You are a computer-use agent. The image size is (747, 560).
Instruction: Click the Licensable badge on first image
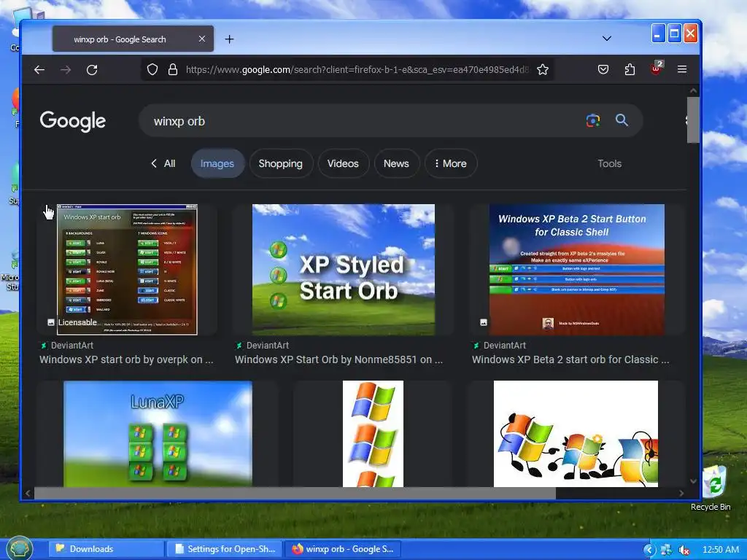pyautogui.click(x=72, y=322)
